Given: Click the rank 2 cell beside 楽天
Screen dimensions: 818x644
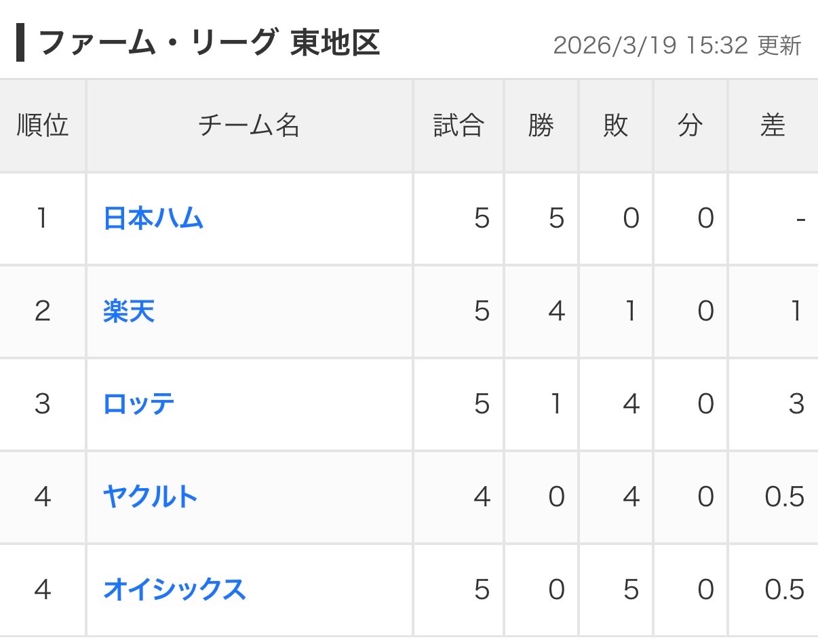Looking at the screenshot, I should 43,311.
